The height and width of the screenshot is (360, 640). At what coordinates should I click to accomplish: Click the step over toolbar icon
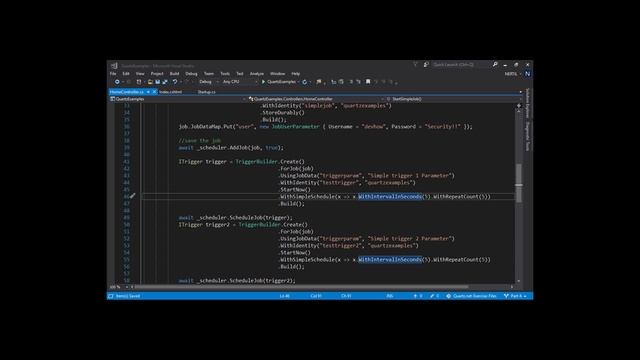[341, 82]
